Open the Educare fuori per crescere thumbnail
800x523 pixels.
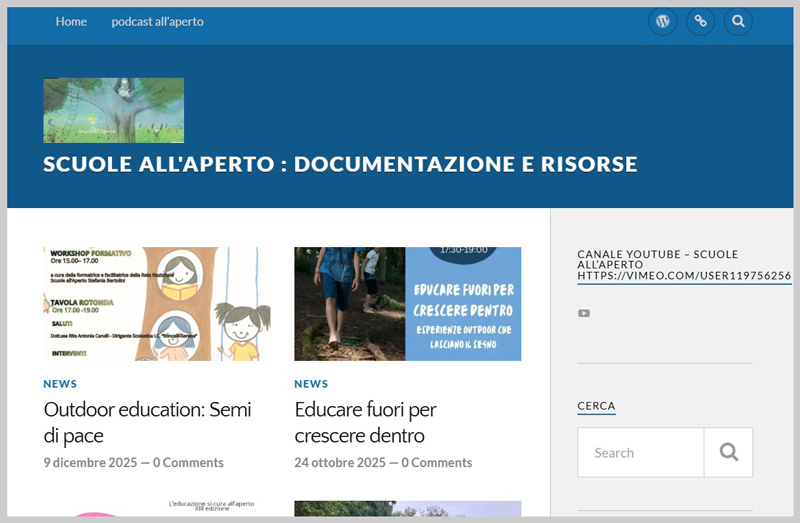pos(407,303)
